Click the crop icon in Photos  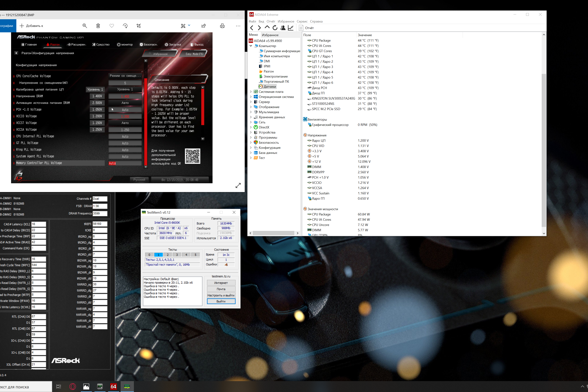tap(139, 26)
